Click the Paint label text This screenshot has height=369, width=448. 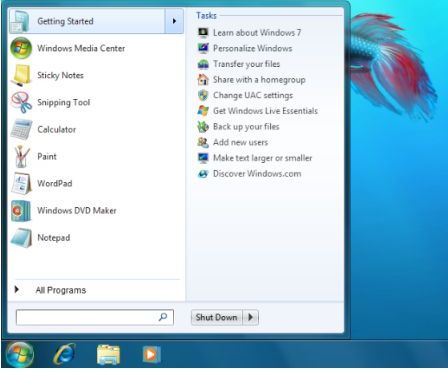(47, 156)
